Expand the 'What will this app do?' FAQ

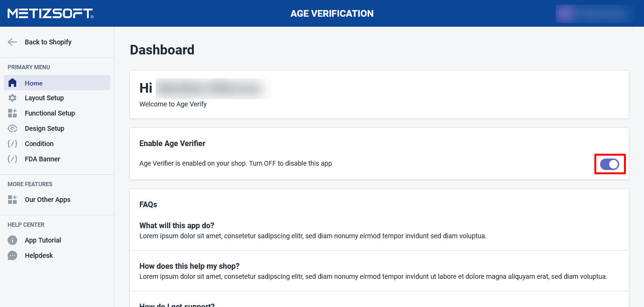tap(177, 225)
